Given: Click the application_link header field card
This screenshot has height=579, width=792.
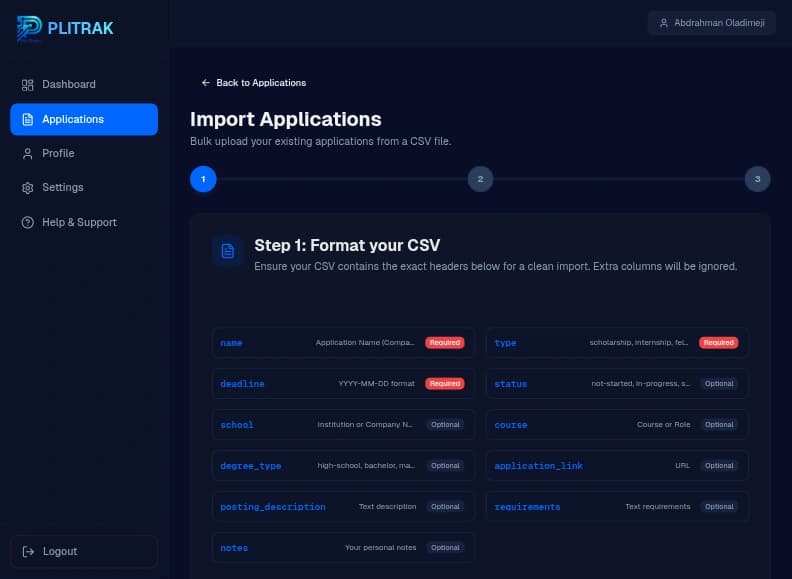Looking at the screenshot, I should 617,466.
